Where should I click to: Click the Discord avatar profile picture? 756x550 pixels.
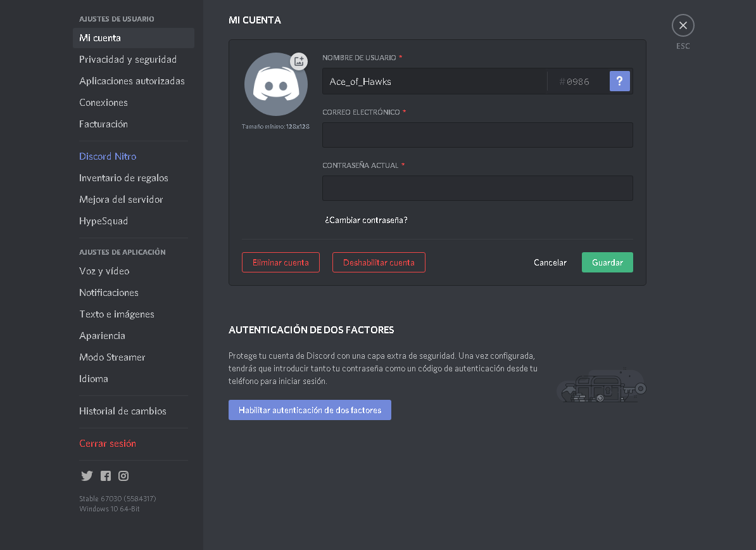pyautogui.click(x=276, y=84)
